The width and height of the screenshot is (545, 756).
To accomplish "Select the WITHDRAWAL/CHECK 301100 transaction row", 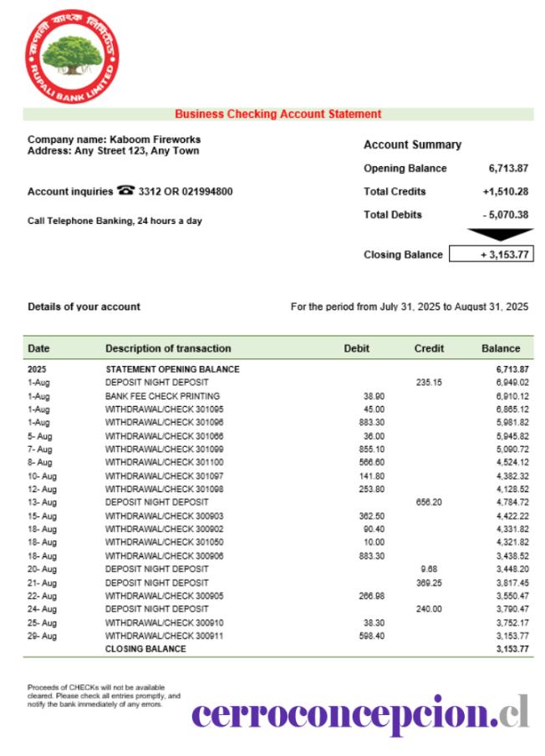I will 278,463.
